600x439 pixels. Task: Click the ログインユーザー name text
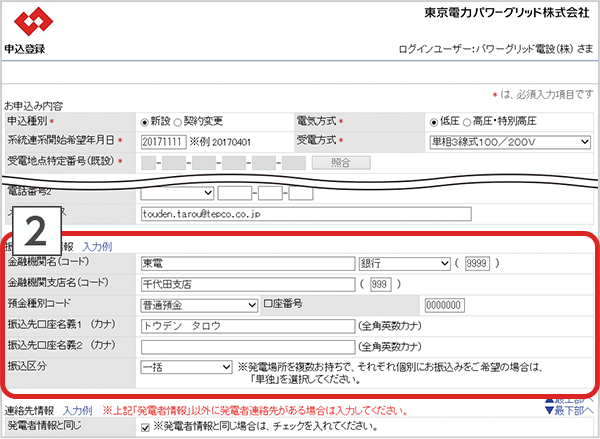click(496, 49)
